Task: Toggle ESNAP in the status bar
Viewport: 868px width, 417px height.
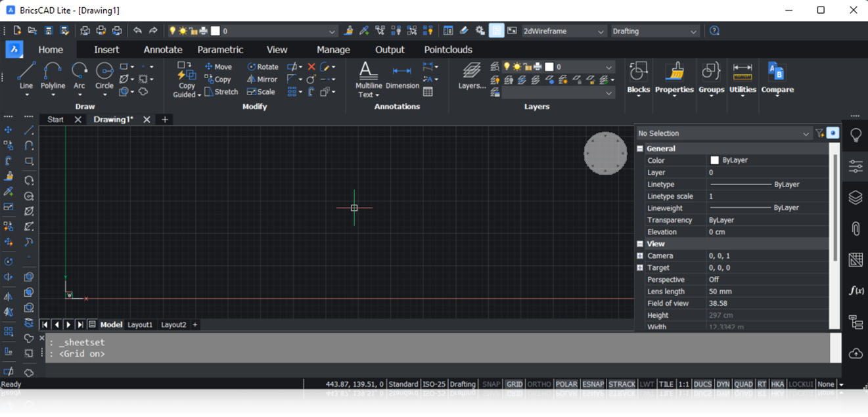Action: [593, 384]
